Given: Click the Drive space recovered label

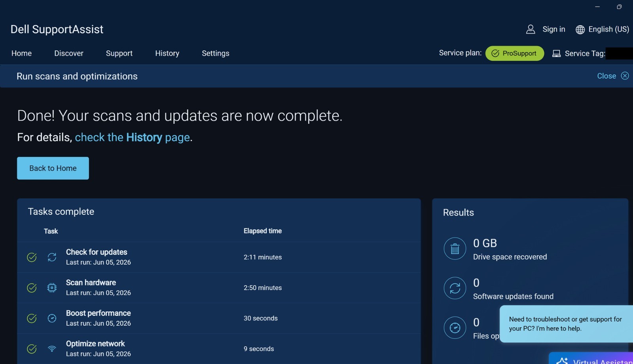Looking at the screenshot, I should click(510, 257).
